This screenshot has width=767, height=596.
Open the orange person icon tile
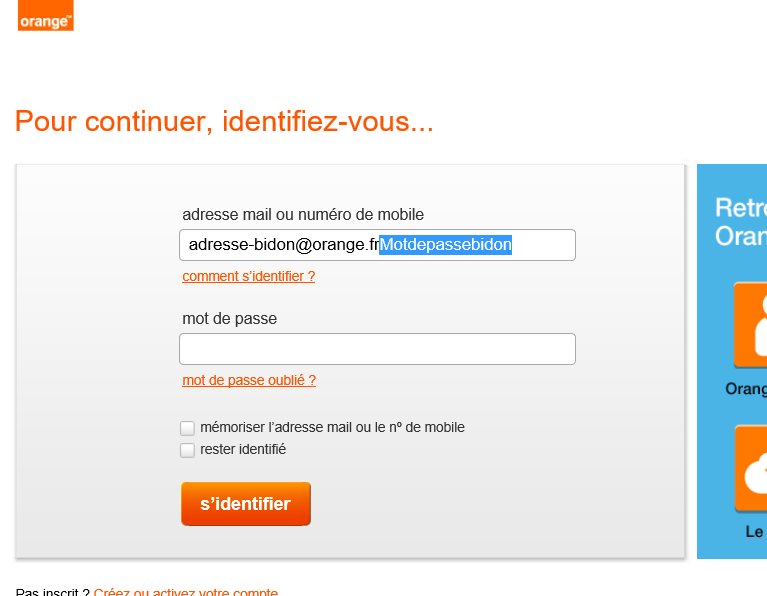[751, 326]
